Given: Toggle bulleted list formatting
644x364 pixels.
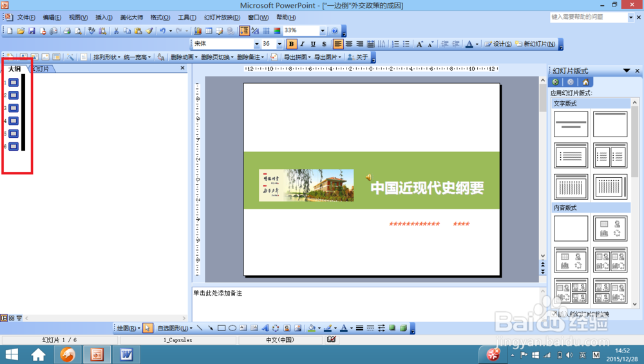Looking at the screenshot, I should pos(406,44).
